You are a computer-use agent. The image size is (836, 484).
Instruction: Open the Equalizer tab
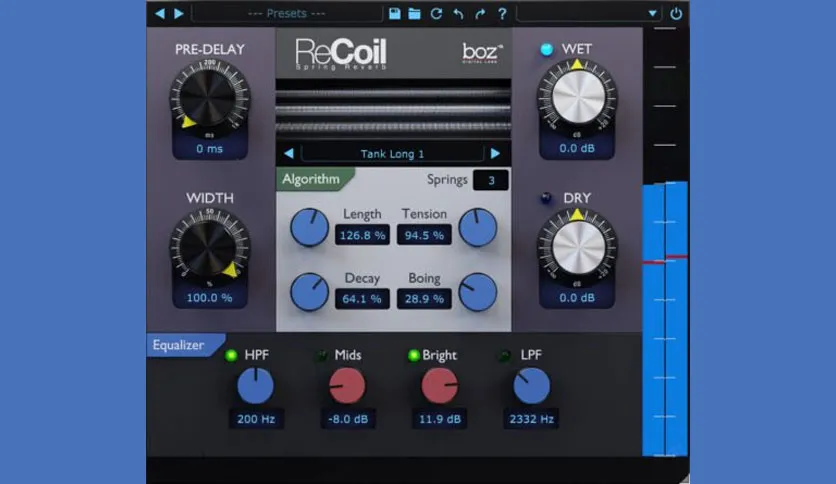(x=184, y=345)
